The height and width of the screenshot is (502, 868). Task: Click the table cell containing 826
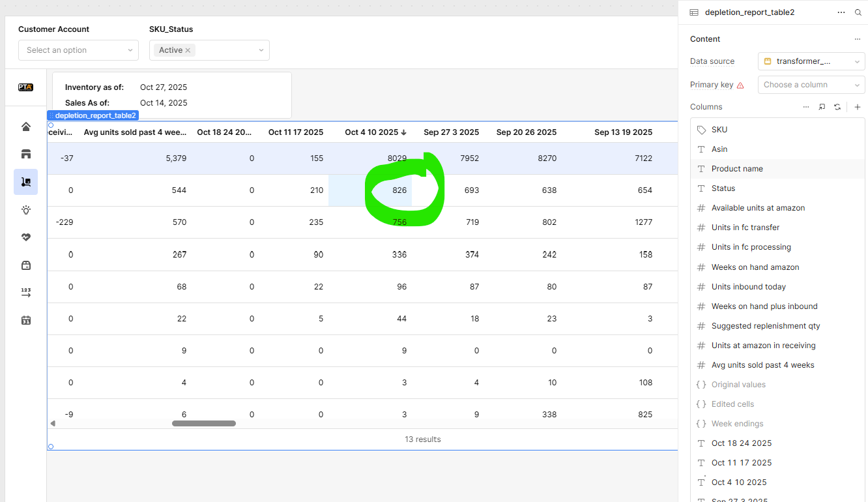click(370, 190)
